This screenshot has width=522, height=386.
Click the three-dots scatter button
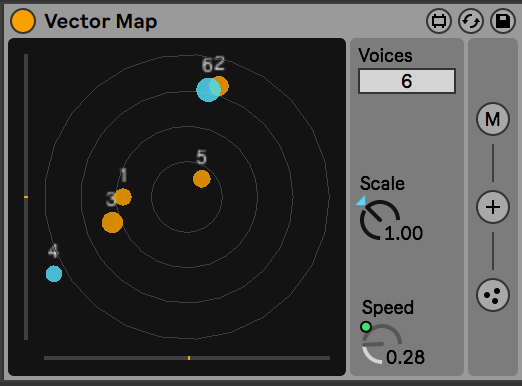pos(493,295)
